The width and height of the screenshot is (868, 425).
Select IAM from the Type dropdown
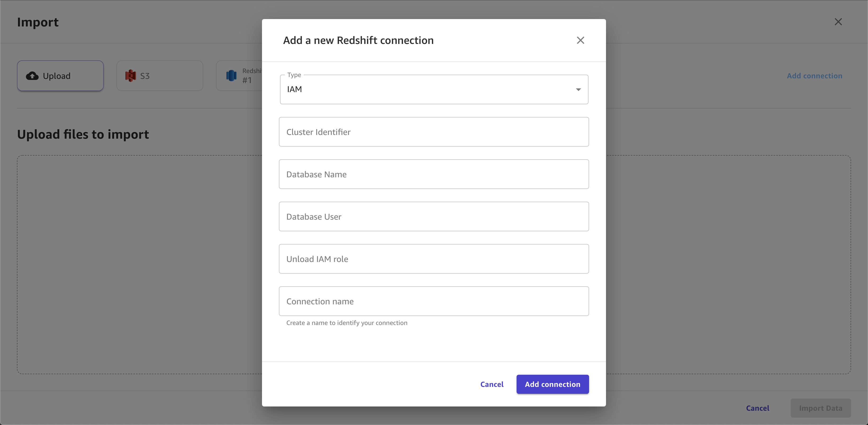coord(433,89)
